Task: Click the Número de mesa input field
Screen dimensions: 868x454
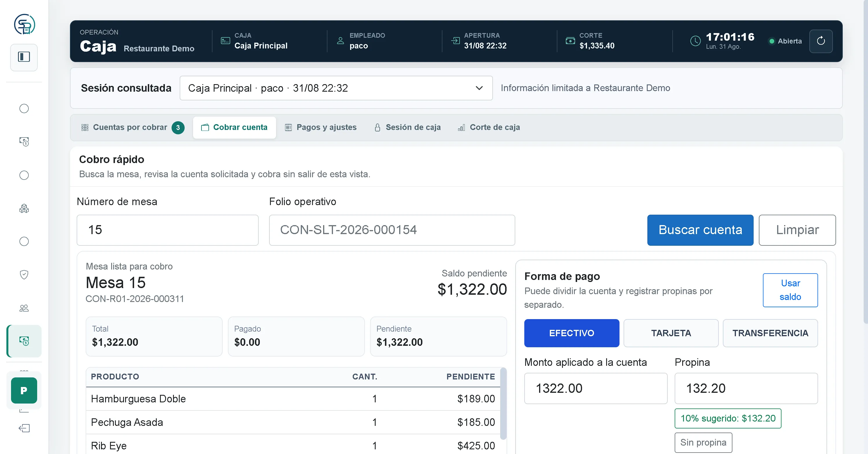Action: 168,230
